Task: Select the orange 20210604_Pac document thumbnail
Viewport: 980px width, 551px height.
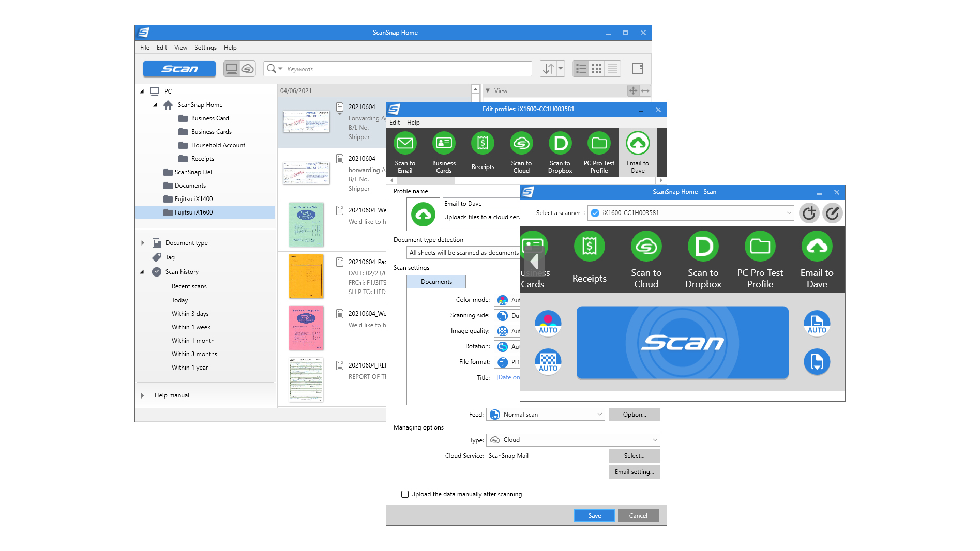Action: (x=306, y=277)
